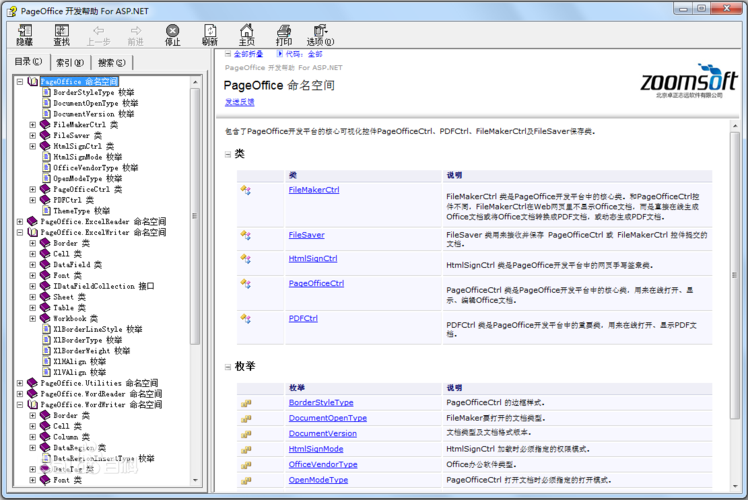Viewport: 748px width, 500px height.
Task: Click DocumentOpenType 枚举 page icon in tree
Action: 46,103
